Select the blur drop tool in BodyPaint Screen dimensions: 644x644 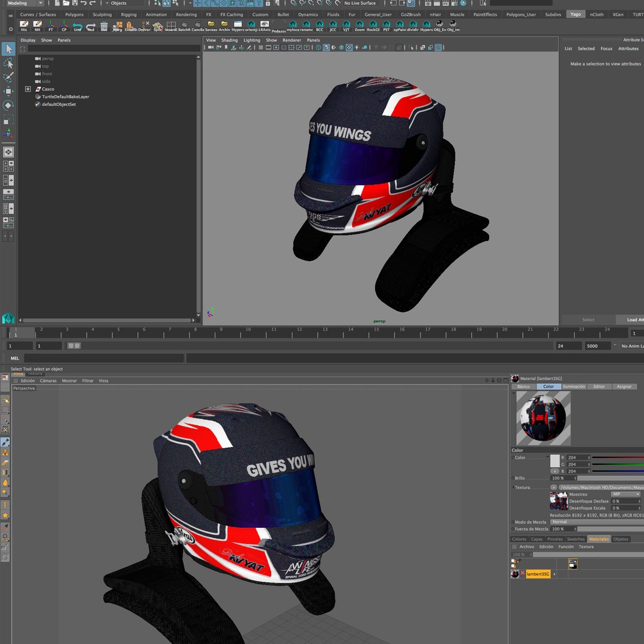tap(5, 482)
